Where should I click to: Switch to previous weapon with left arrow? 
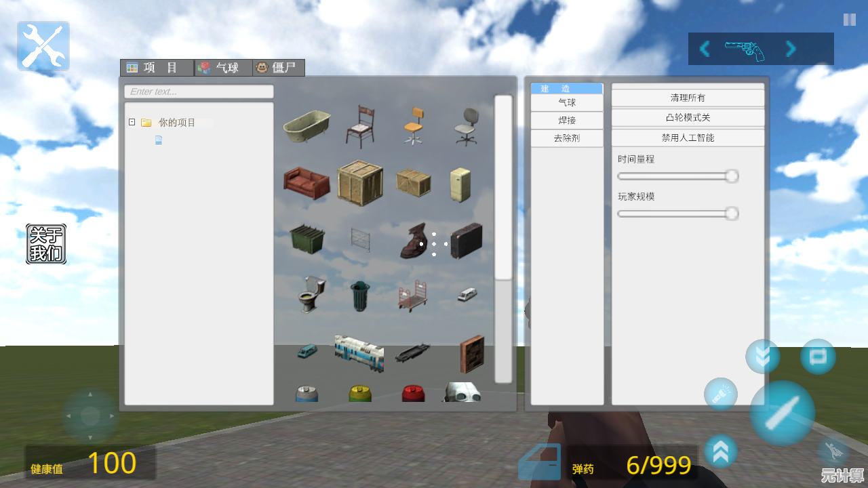705,49
